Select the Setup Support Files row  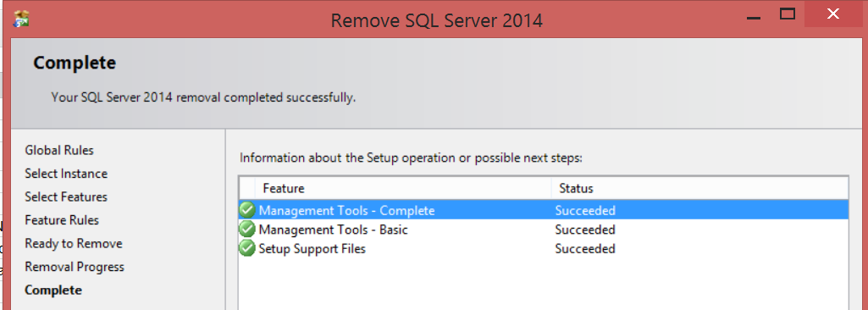click(x=544, y=248)
